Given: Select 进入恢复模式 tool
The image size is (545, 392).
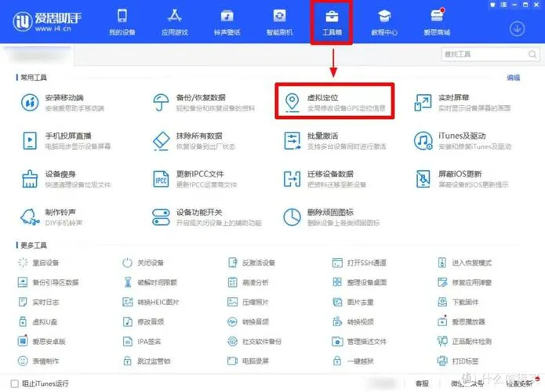Looking at the screenshot, I should (x=465, y=263).
